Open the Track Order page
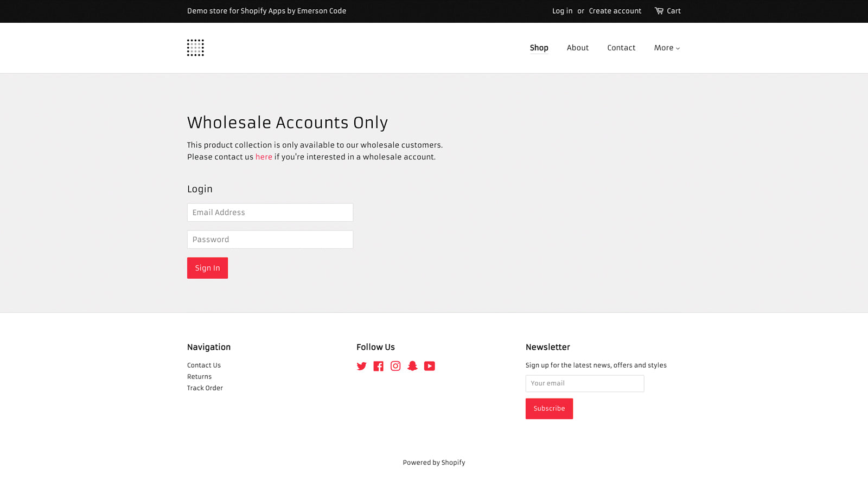Screen dimensions: 868x488 click(x=205, y=388)
